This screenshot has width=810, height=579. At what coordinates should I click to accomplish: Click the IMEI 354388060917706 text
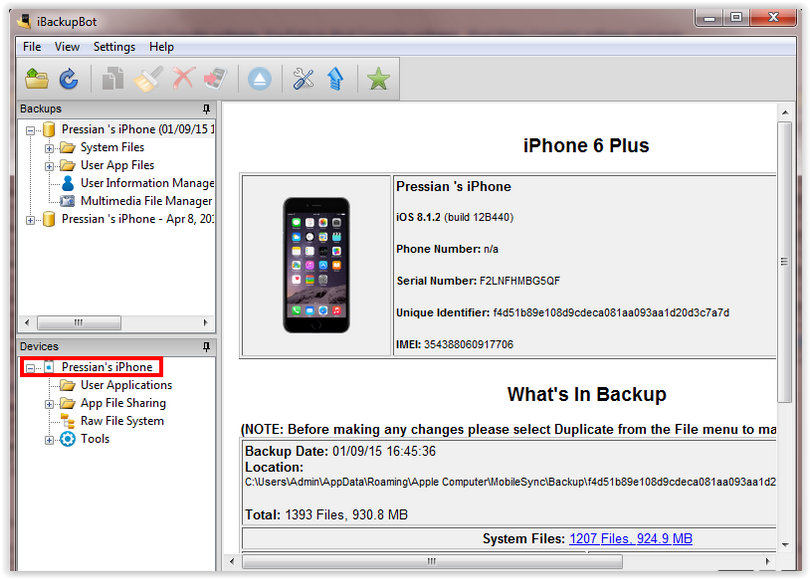click(x=455, y=345)
